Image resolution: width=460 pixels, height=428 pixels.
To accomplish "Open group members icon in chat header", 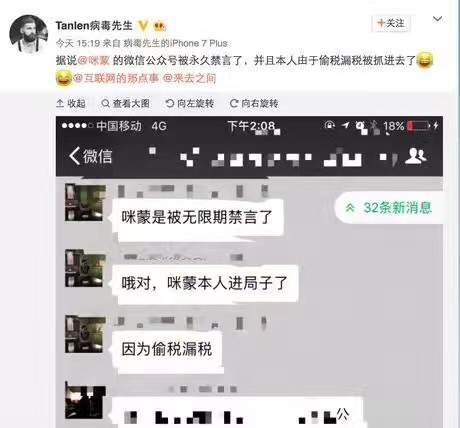I will coord(415,156).
